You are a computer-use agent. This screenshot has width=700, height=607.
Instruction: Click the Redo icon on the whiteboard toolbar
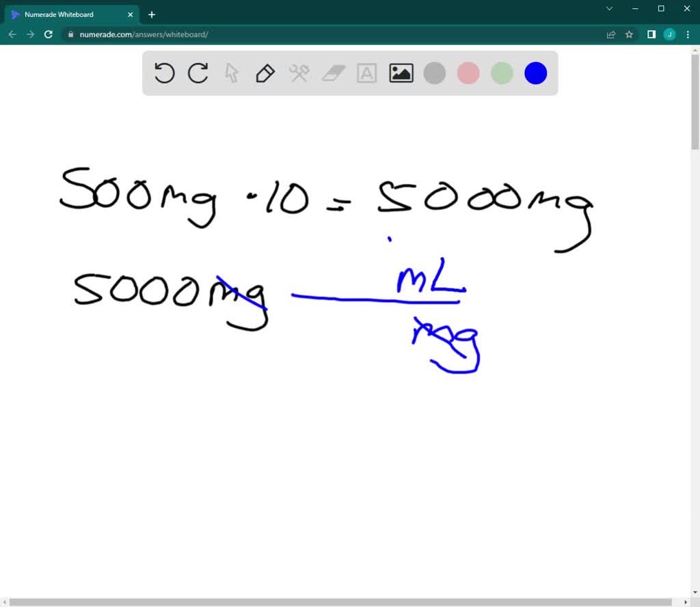(198, 73)
